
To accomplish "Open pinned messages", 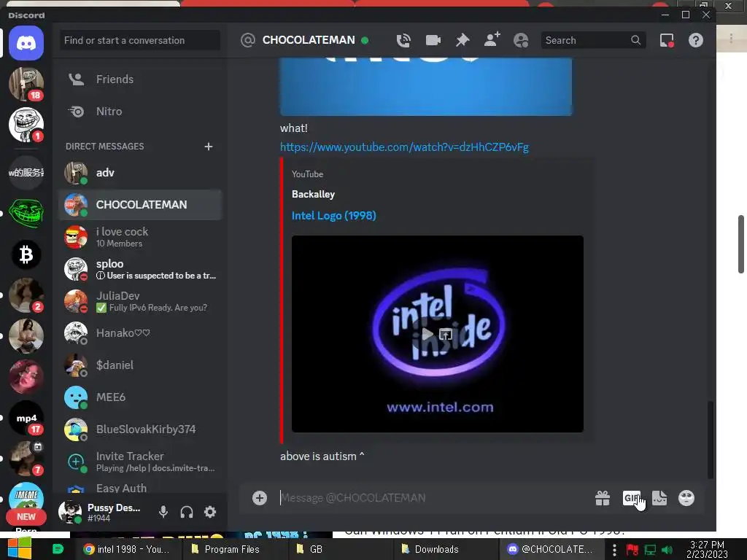I will coord(462,41).
